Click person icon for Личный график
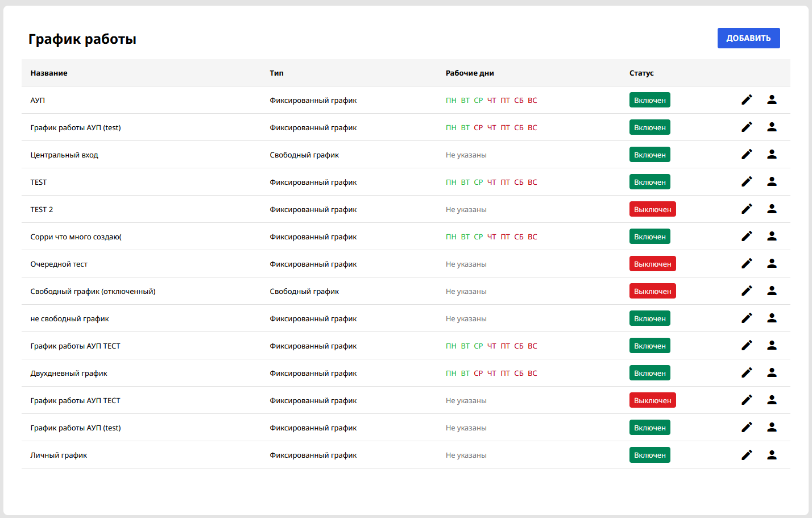The height and width of the screenshot is (518, 812). [x=772, y=455]
